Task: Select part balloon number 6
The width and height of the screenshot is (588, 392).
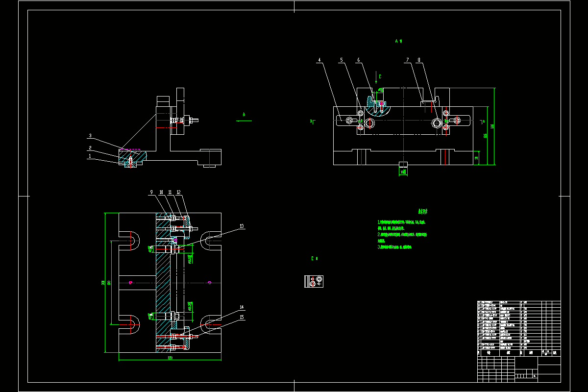Action: pos(358,60)
